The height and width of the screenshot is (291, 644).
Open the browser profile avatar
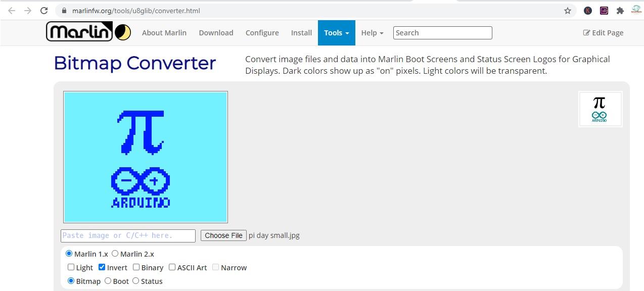click(636, 10)
